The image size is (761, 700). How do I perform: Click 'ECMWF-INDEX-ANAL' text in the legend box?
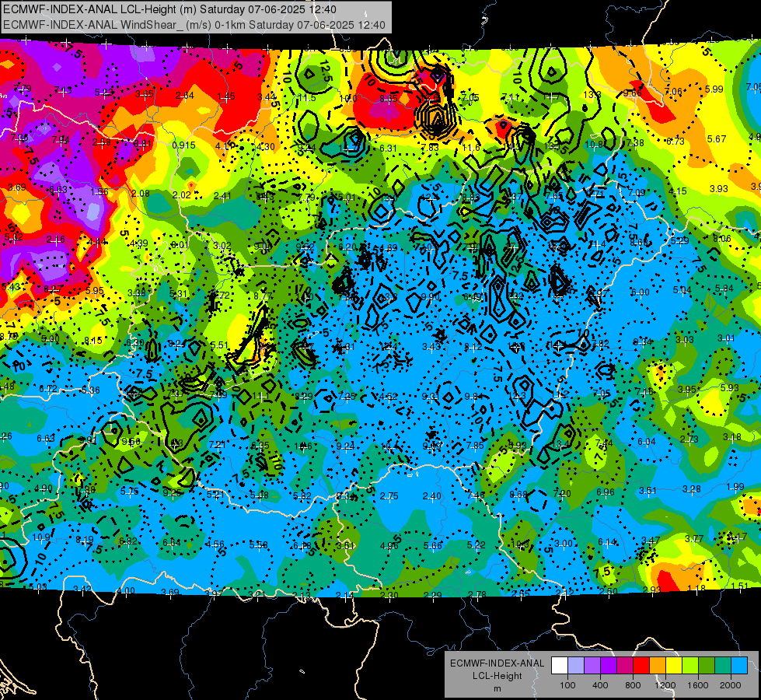pyautogui.click(x=497, y=663)
